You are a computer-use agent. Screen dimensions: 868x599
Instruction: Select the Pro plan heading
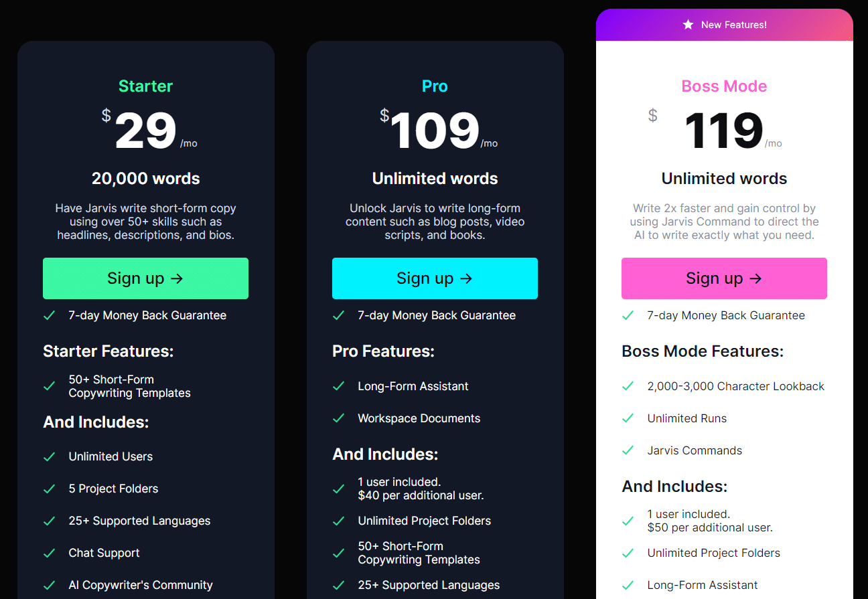(x=435, y=86)
